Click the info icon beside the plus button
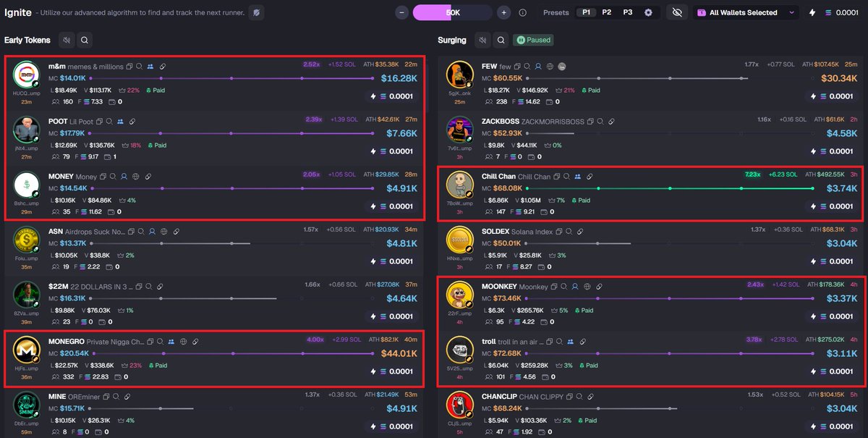The height and width of the screenshot is (438, 868). coord(523,12)
